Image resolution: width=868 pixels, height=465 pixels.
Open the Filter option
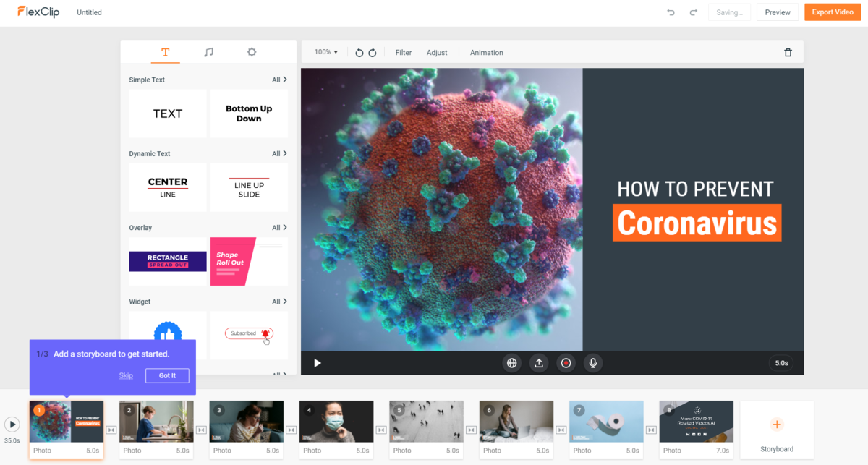point(404,53)
